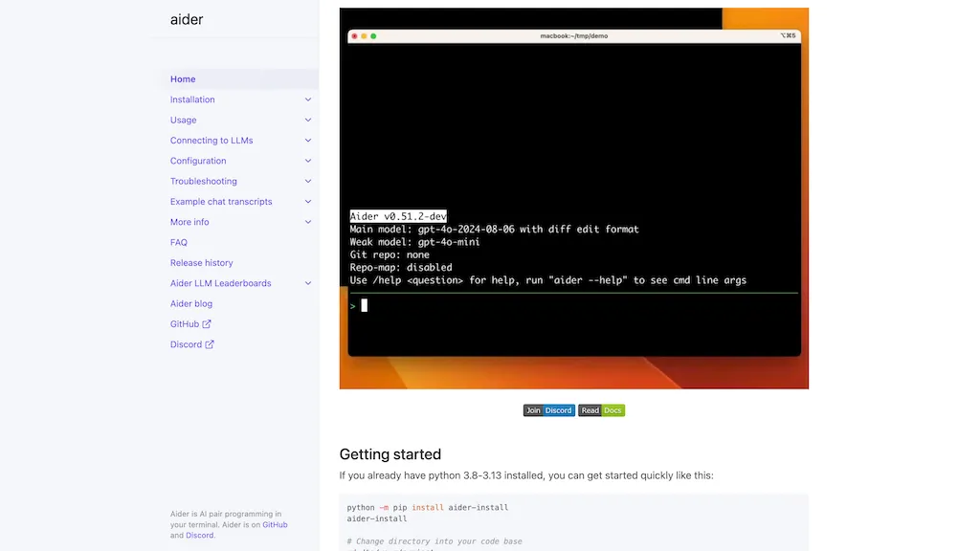Open the aider site title link
The image size is (980, 551).
tap(187, 19)
